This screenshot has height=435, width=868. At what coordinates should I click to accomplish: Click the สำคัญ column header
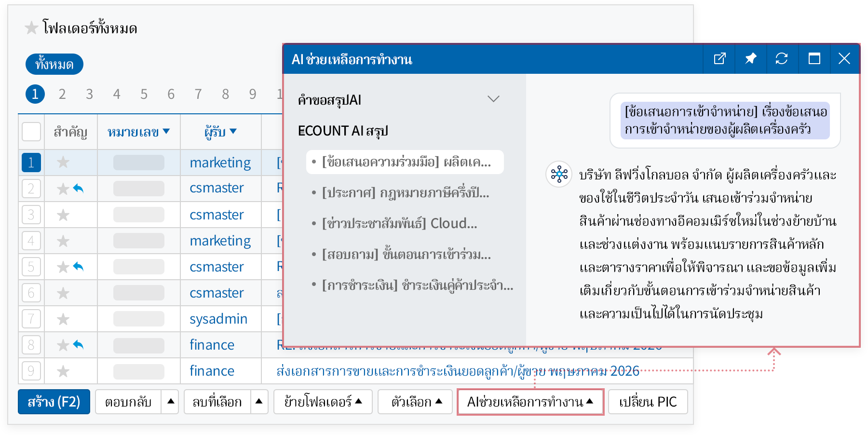[x=70, y=132]
